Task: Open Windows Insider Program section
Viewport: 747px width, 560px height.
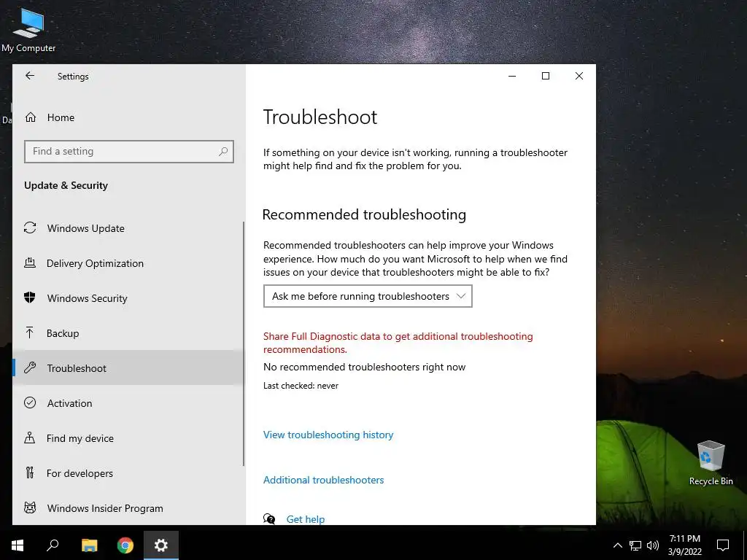Action: click(128, 508)
